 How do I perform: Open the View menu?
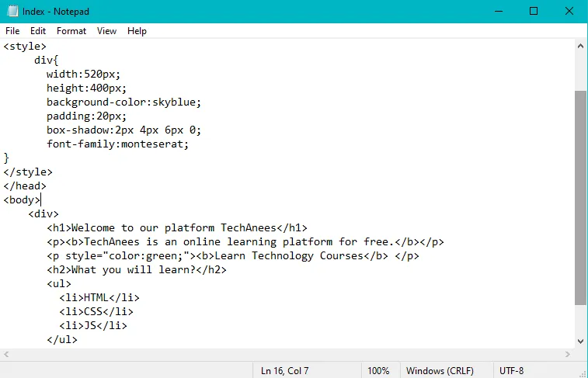click(x=106, y=31)
